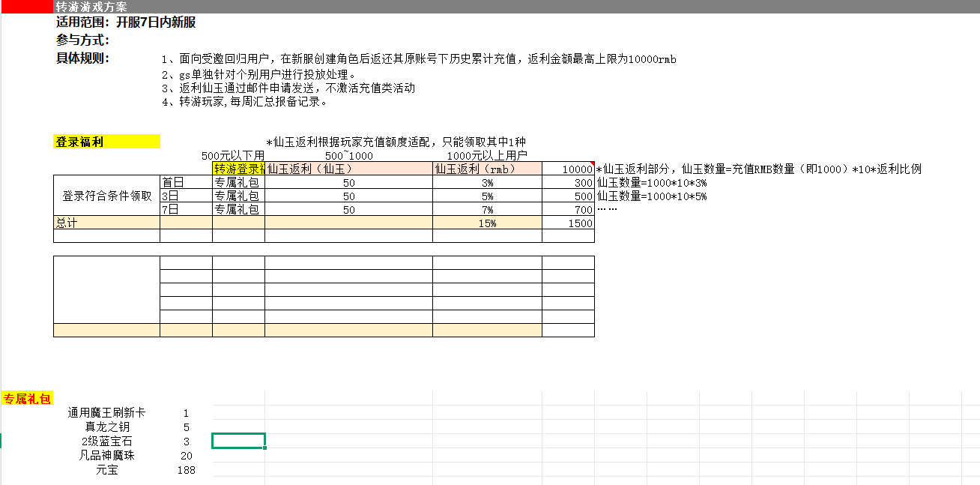
Task: Click the 具体规则 label cell
Action: pos(82,58)
